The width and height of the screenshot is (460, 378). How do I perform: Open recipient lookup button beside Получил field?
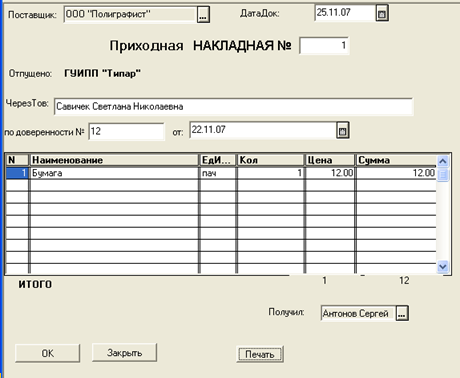pyautogui.click(x=402, y=313)
